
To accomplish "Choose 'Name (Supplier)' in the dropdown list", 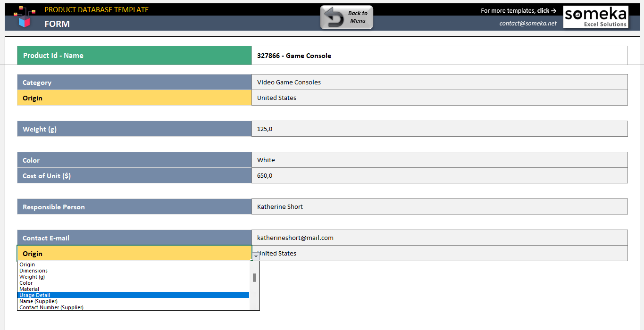I will point(38,301).
